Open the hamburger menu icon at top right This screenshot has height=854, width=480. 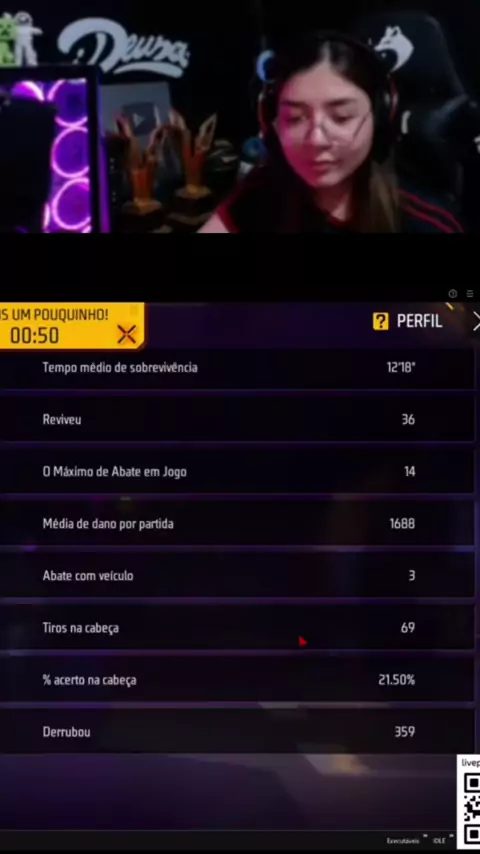[x=470, y=294]
